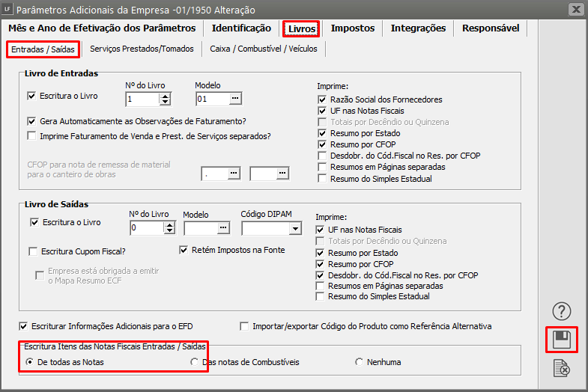The image size is (588, 392).
Task: Select the Responsável tab
Action: pyautogui.click(x=491, y=28)
